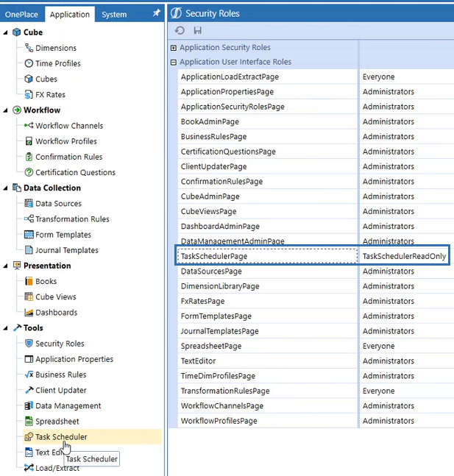454x476 pixels.
Task: Click the save icon in Security Roles toolbar
Action: (197, 30)
